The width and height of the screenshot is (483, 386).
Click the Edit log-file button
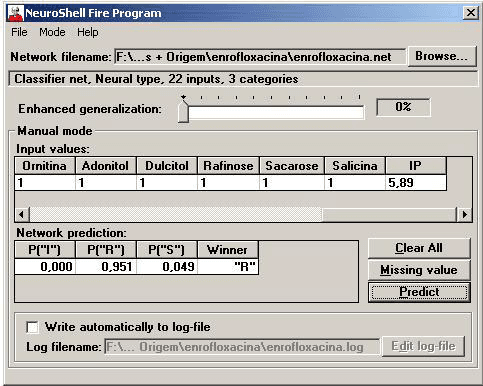(x=423, y=346)
